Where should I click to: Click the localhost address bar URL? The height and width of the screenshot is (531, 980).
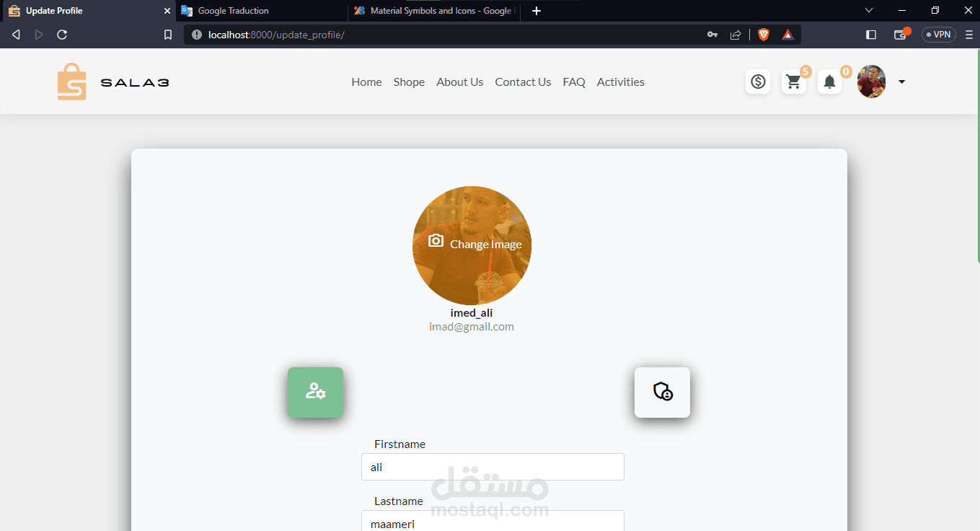(276, 35)
